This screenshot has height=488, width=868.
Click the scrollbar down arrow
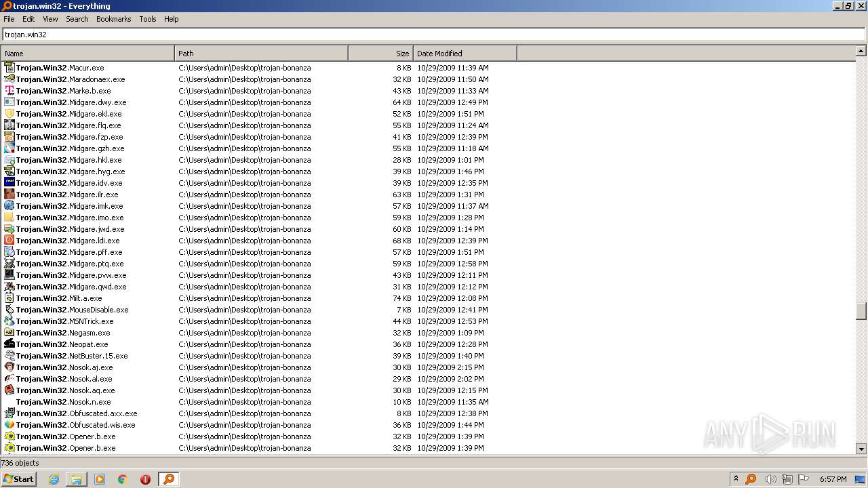point(861,449)
